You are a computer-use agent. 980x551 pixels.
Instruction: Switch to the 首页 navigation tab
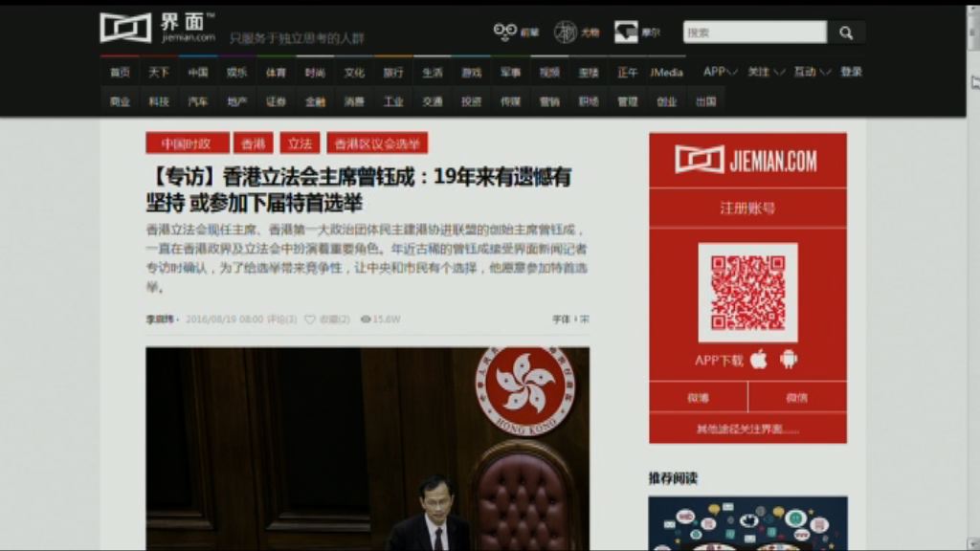click(119, 71)
